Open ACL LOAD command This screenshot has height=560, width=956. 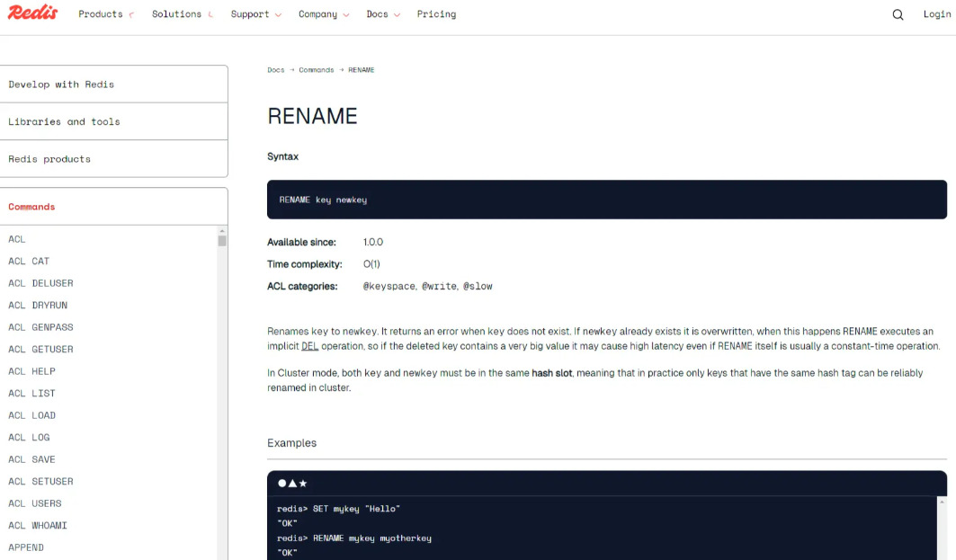[x=31, y=415]
